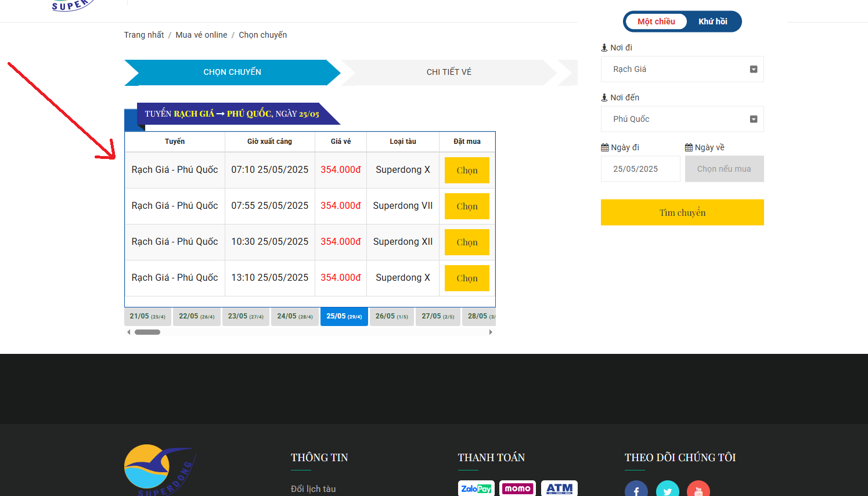Choose the 13:10 Superdong X trip
This screenshot has width=868, height=496.
[x=467, y=278]
